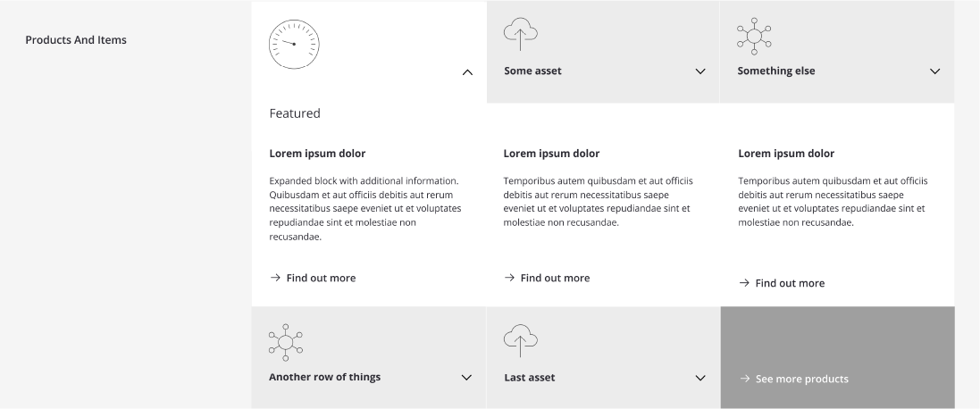Image resolution: width=980 pixels, height=409 pixels.
Task: Click network hub icon above Something else
Action: tap(754, 37)
